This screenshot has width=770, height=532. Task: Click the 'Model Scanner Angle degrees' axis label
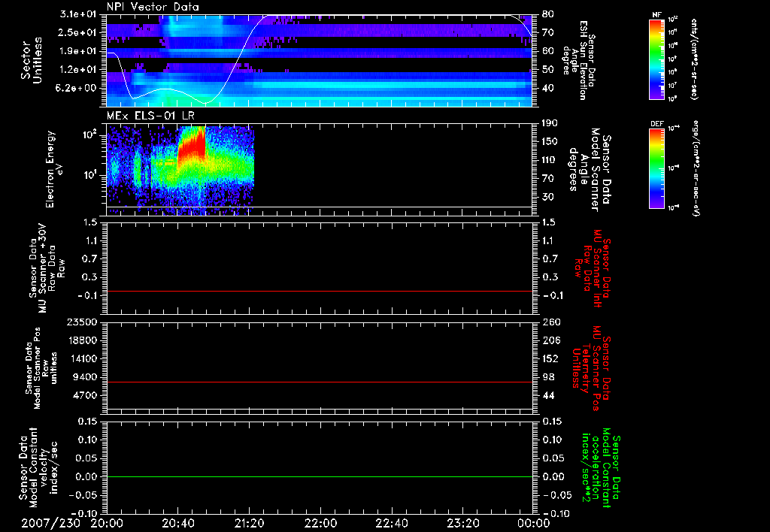click(590, 170)
